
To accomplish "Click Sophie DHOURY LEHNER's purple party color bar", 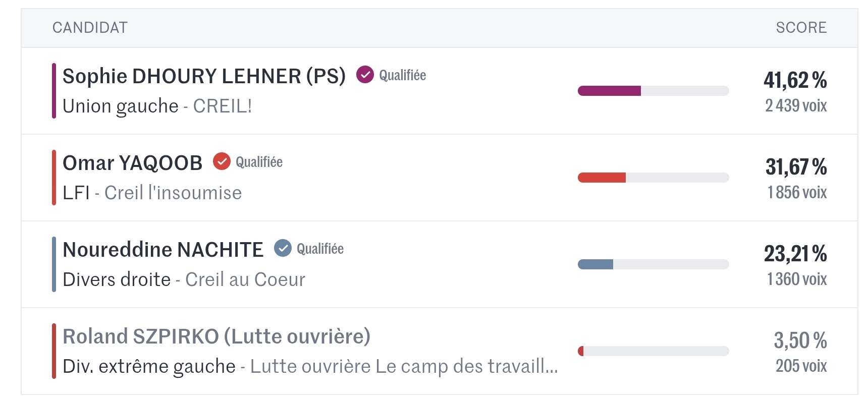I will click(54, 91).
